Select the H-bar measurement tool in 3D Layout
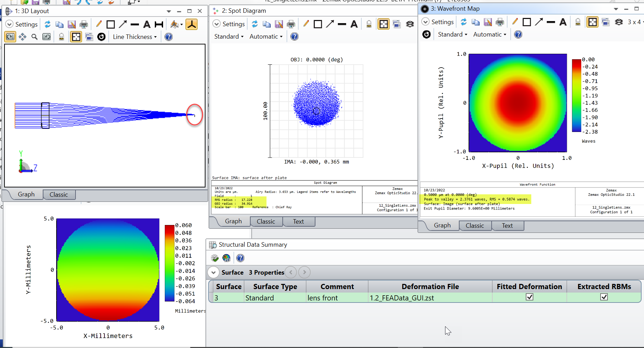Image resolution: width=644 pixels, height=348 pixels. (159, 24)
